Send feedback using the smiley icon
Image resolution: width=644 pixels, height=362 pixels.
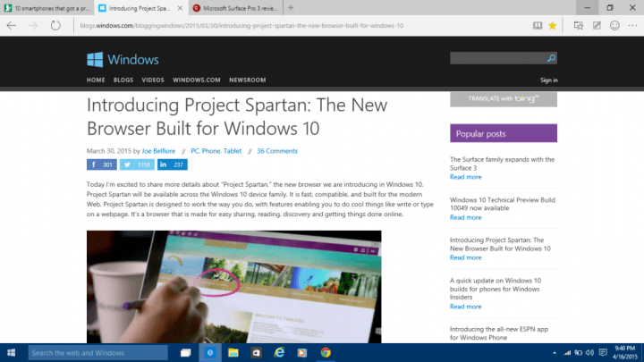click(614, 25)
